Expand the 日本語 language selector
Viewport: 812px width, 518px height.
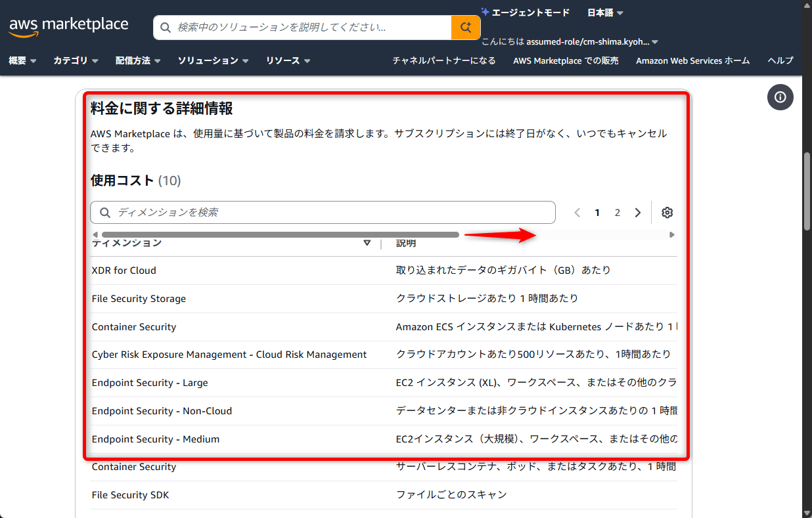(604, 12)
